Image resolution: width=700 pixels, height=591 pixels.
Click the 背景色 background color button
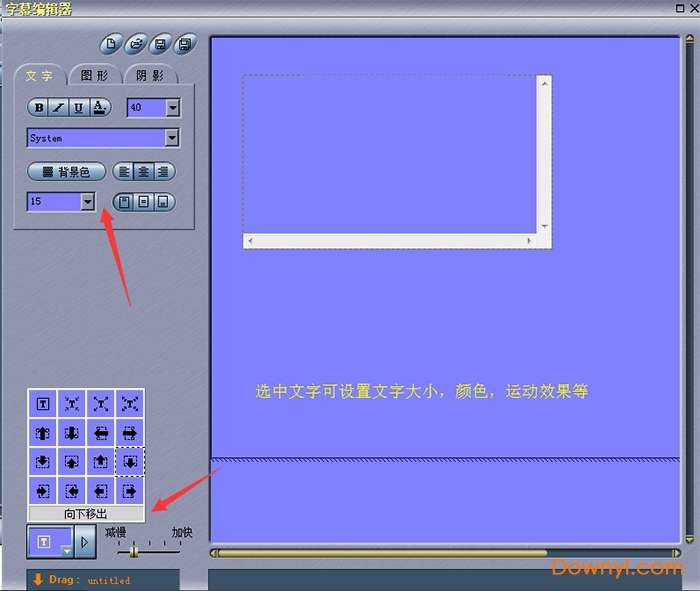67,172
